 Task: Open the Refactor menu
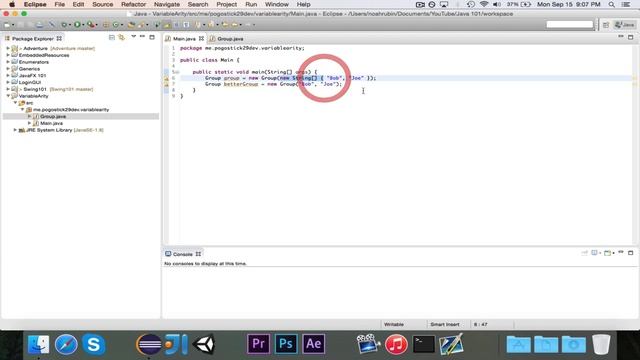(133, 4)
